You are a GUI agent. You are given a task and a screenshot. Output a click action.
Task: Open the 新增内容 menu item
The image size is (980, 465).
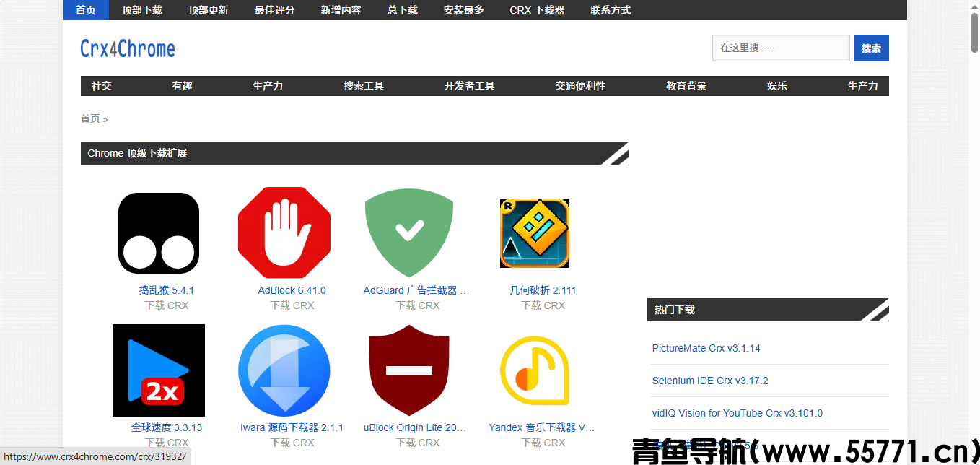click(341, 10)
